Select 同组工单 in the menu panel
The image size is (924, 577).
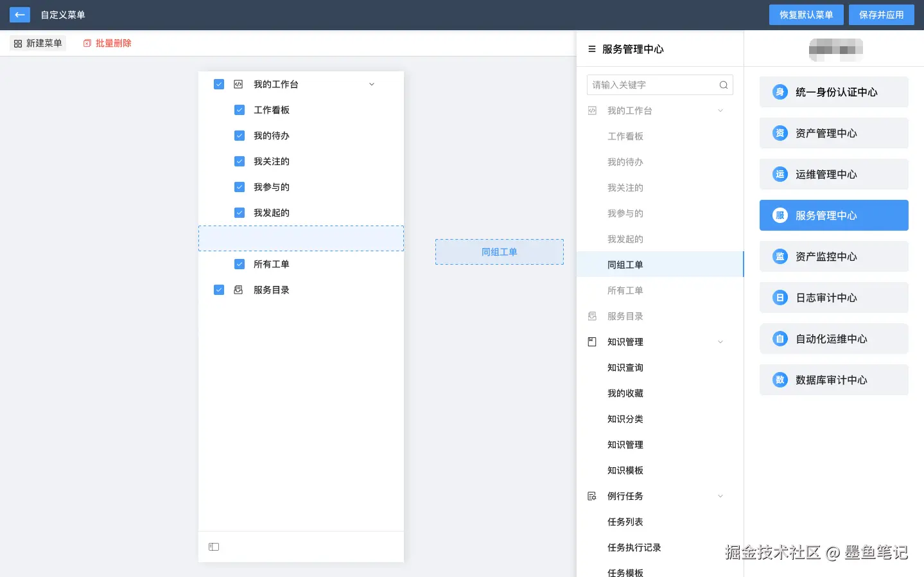point(625,264)
